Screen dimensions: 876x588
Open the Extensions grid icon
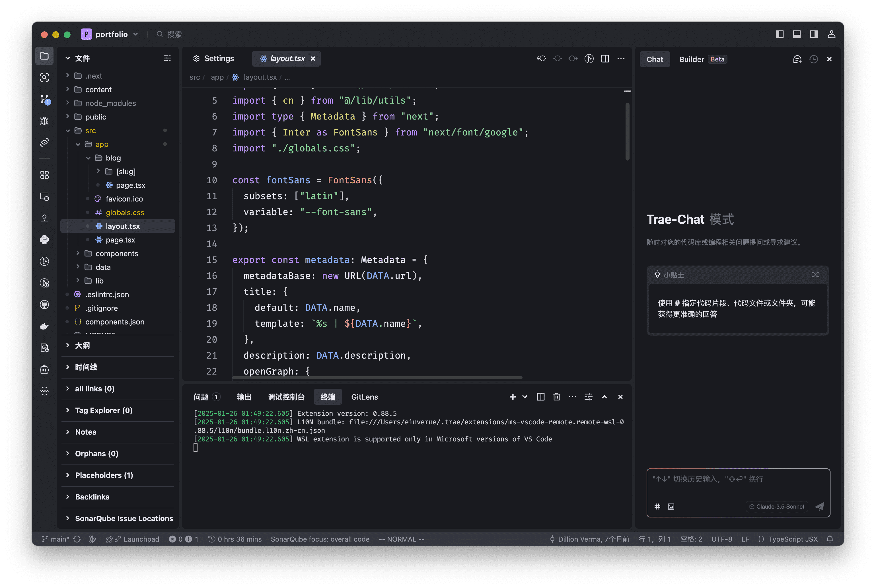[44, 175]
